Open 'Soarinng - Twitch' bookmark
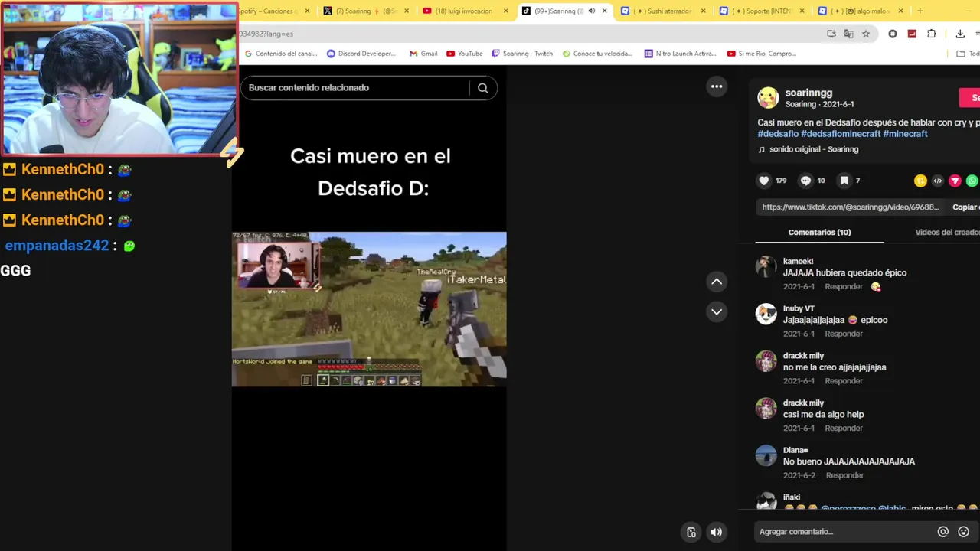This screenshot has height=551, width=980. pyautogui.click(x=522, y=54)
